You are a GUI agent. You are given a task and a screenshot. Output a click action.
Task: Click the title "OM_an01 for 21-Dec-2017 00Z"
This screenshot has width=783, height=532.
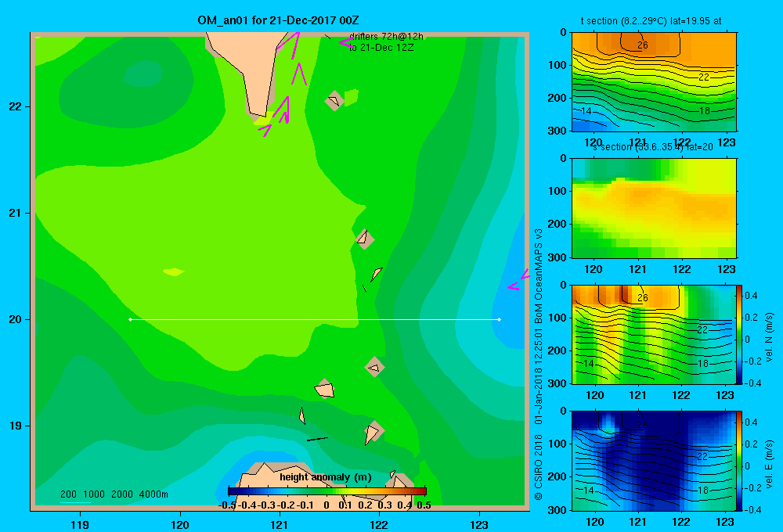[x=278, y=20]
